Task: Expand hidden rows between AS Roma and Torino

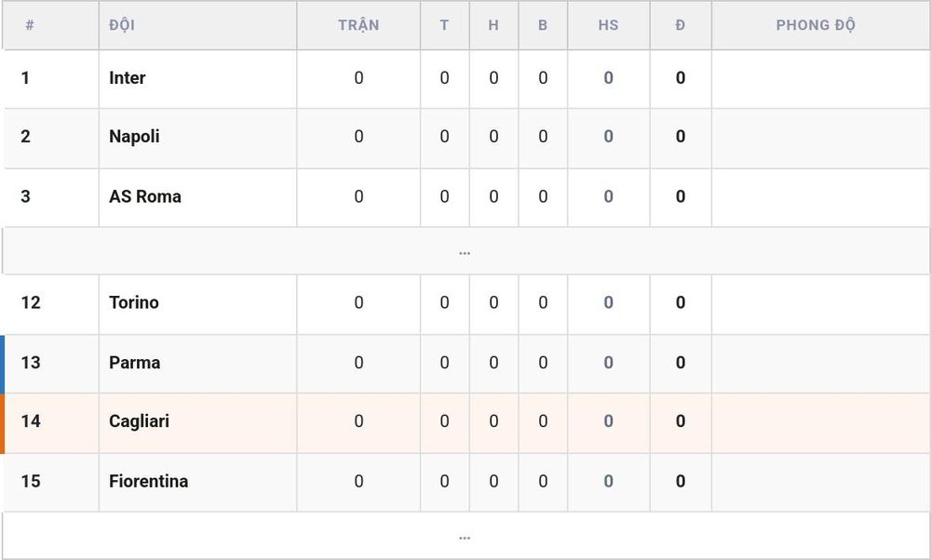Action: pyautogui.click(x=465, y=251)
